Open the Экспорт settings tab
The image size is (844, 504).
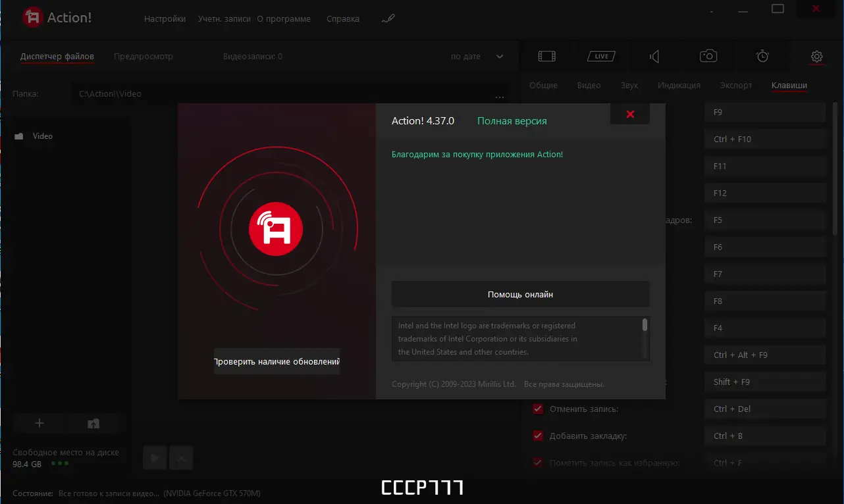pyautogui.click(x=736, y=86)
